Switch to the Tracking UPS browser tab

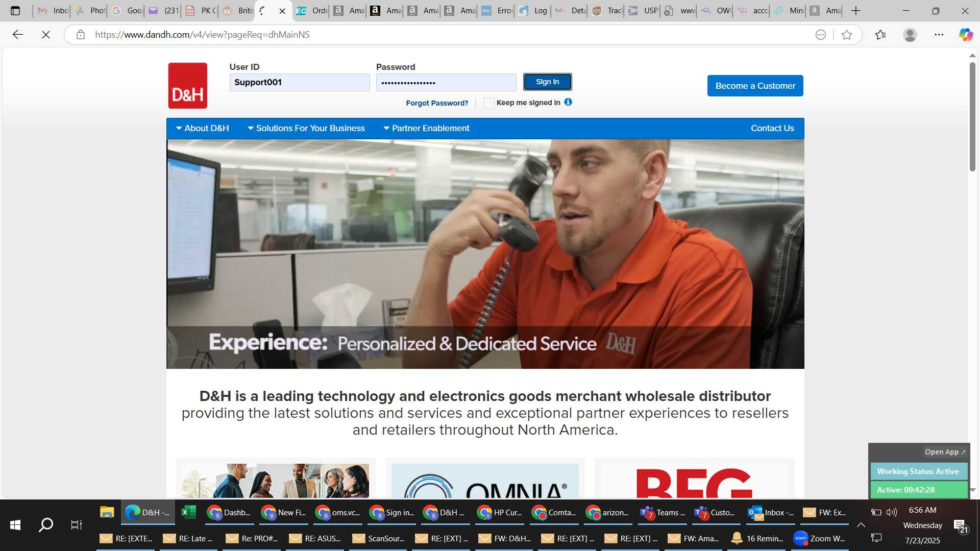[607, 10]
